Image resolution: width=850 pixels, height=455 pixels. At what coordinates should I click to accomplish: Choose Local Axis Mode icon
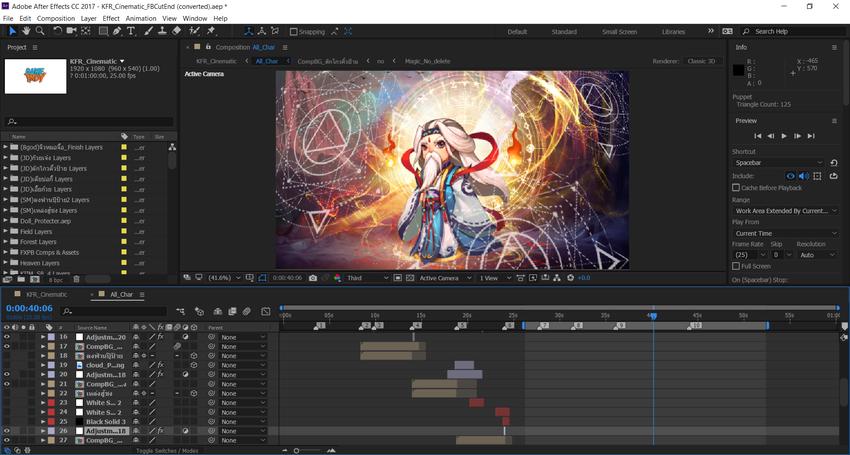[x=249, y=31]
